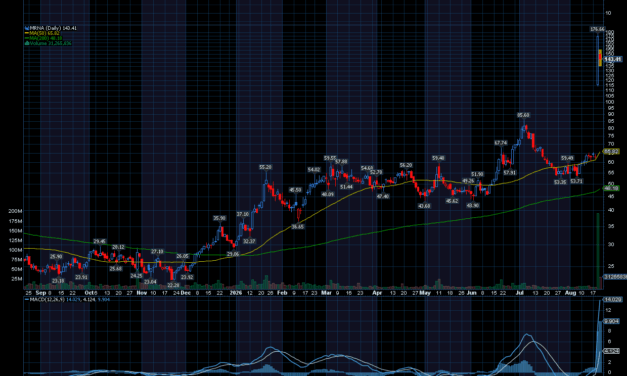The image size is (627, 376).
Task: Click the 36.65 low price label
Action: 298,226
